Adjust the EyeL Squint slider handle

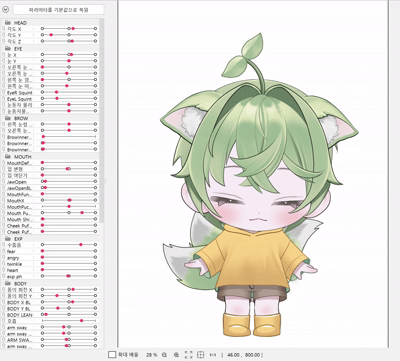[x=57, y=98]
